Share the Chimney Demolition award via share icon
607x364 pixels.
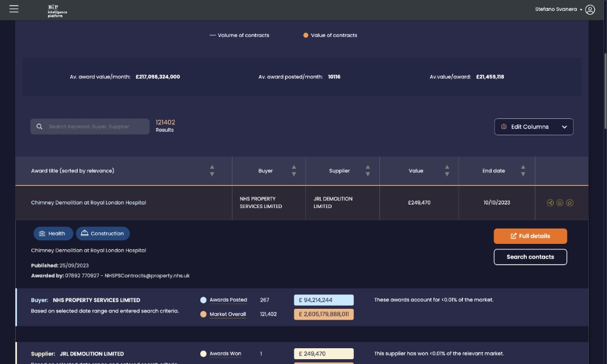550,203
